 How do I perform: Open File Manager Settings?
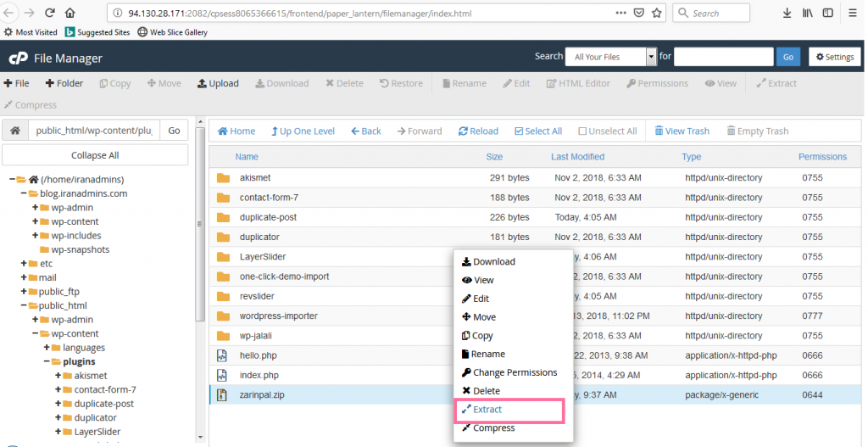pyautogui.click(x=835, y=57)
